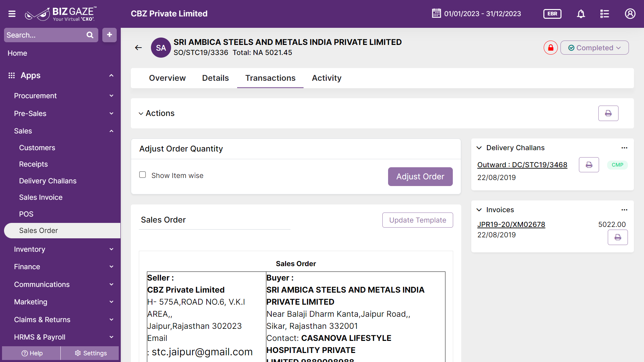Open Invoices more options dots

point(624,210)
